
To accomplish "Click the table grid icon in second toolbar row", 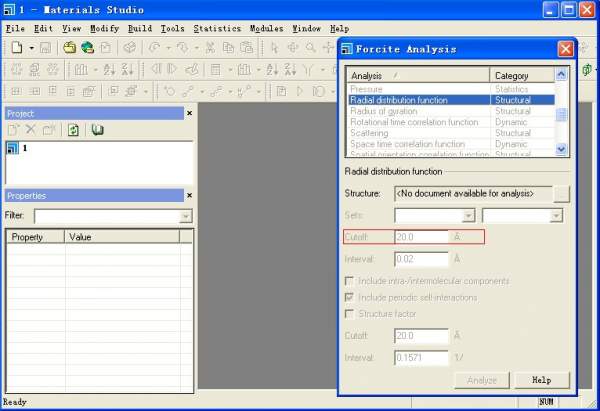I will click(x=216, y=69).
